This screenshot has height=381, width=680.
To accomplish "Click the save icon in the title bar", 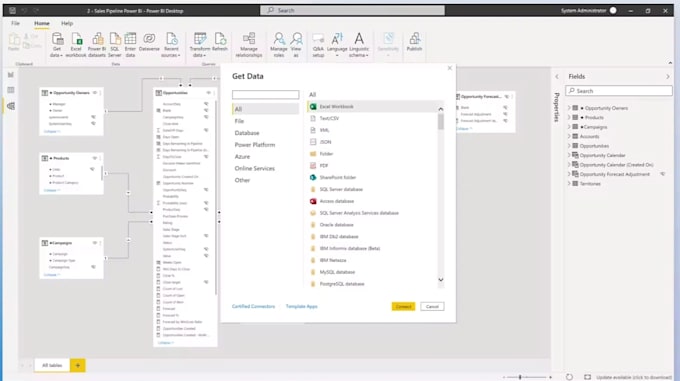I will click(x=12, y=10).
